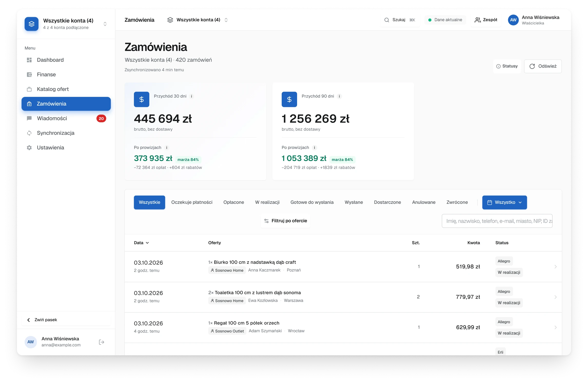Click the red 20 unread messages badge
Screen dimensions: 588x383
101,118
